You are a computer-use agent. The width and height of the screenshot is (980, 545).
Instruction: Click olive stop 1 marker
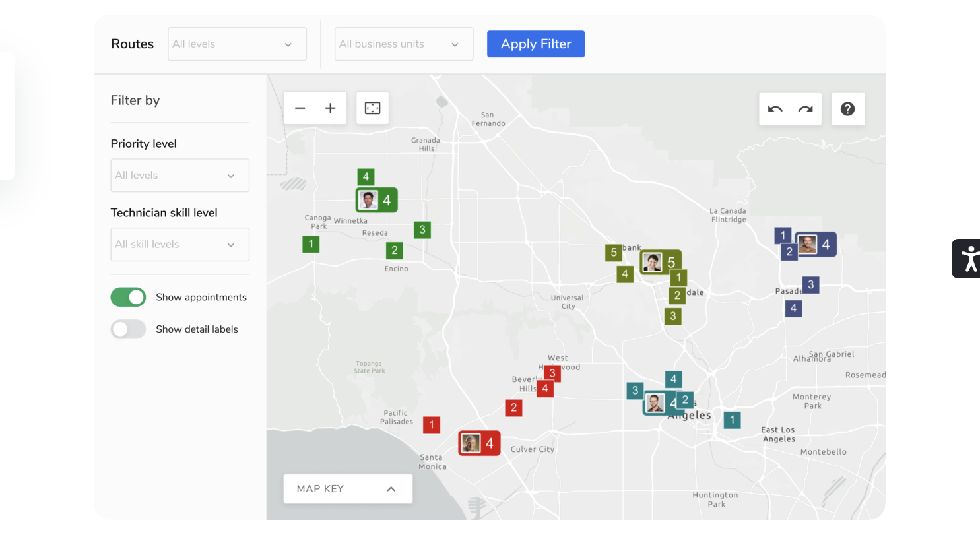point(678,277)
